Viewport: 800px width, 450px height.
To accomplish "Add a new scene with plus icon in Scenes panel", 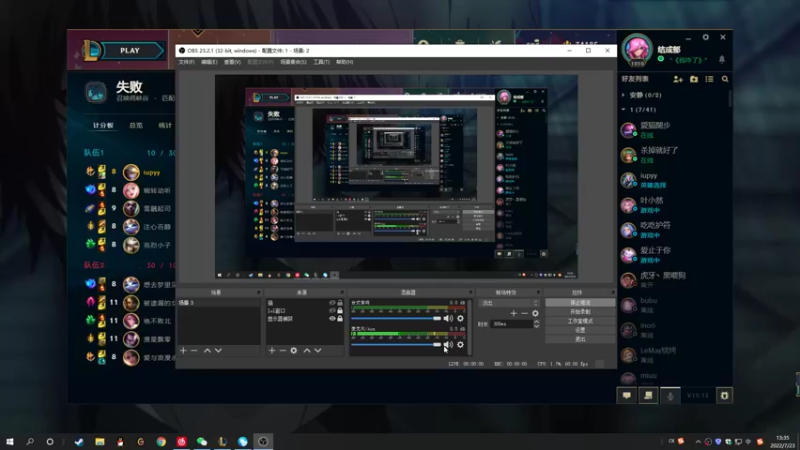I will (183, 351).
